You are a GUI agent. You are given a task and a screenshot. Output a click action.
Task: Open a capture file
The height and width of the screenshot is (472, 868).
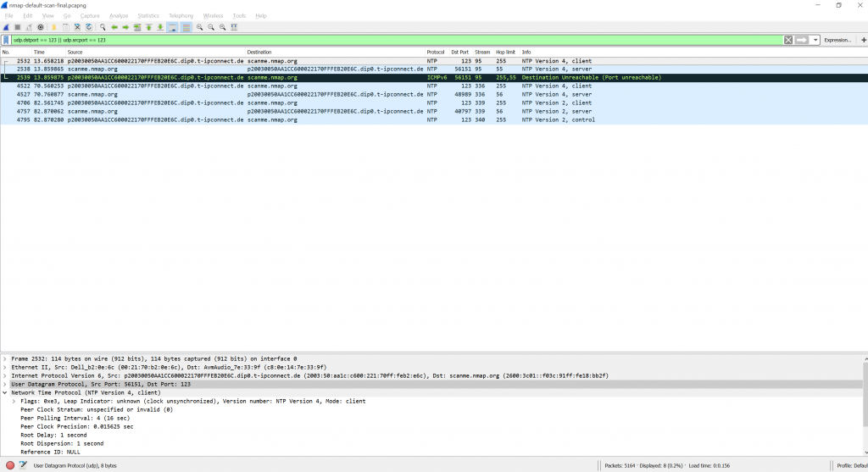tap(54, 27)
